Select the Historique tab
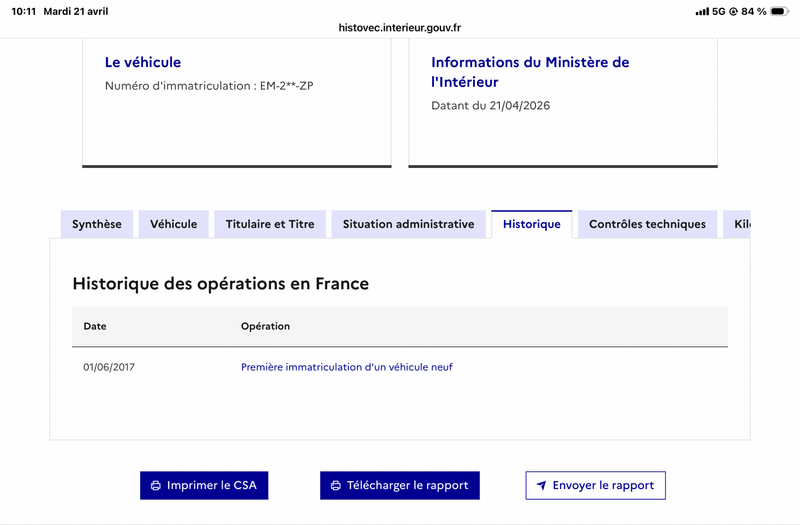The width and height of the screenshot is (800, 525). 532,224
